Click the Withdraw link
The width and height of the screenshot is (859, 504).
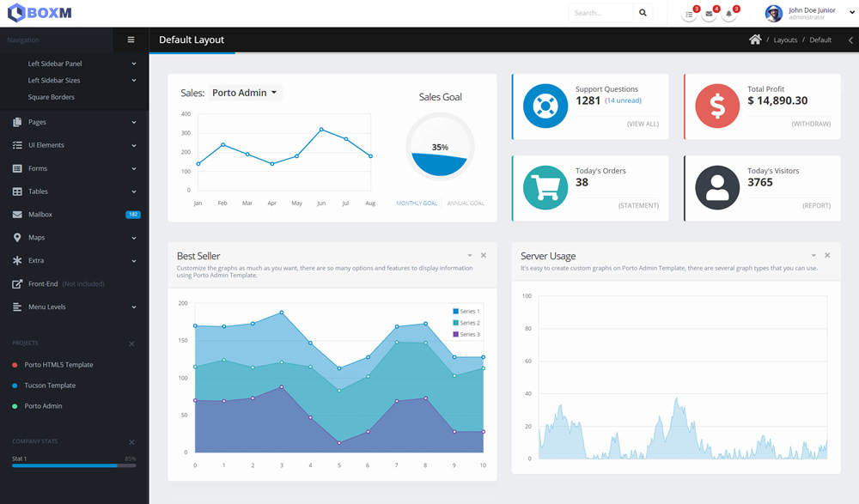(x=811, y=124)
